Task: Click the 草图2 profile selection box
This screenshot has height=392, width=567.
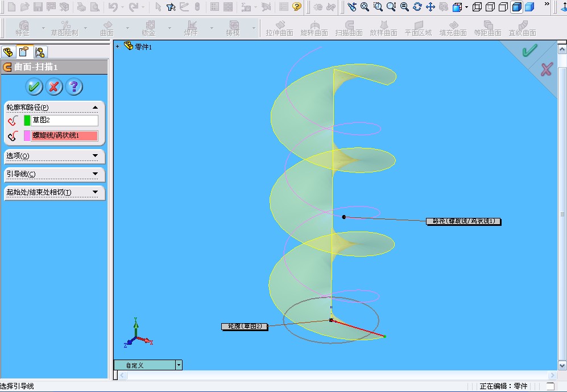Action: pyautogui.click(x=64, y=121)
